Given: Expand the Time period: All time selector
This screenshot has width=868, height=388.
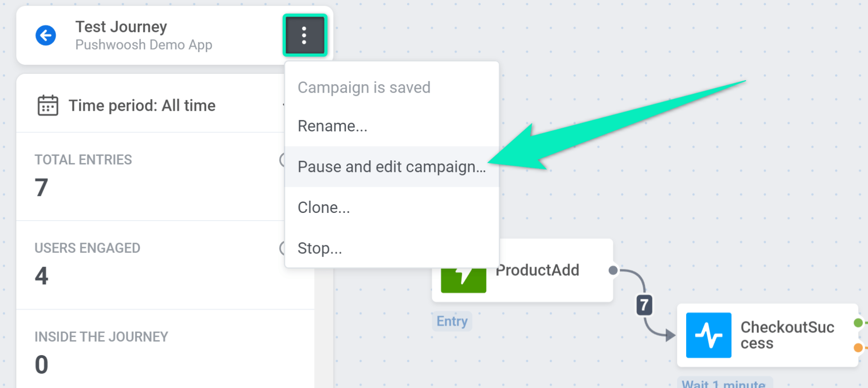Looking at the screenshot, I should (142, 106).
